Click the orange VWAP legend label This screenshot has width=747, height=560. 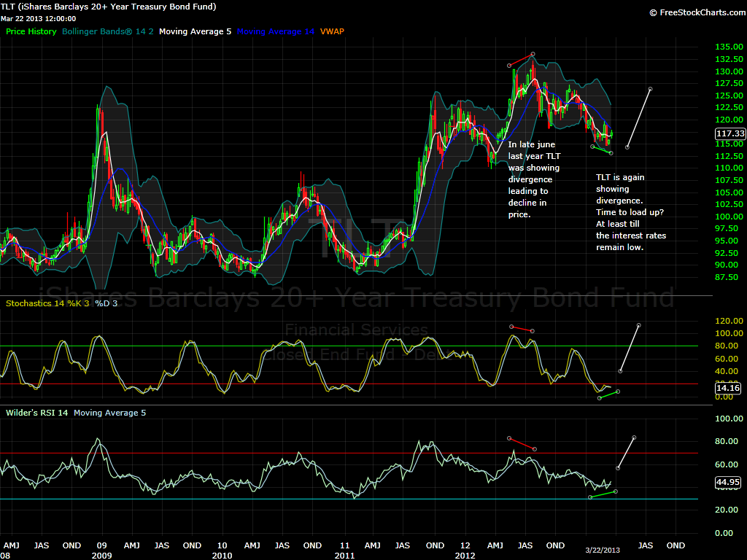point(332,31)
